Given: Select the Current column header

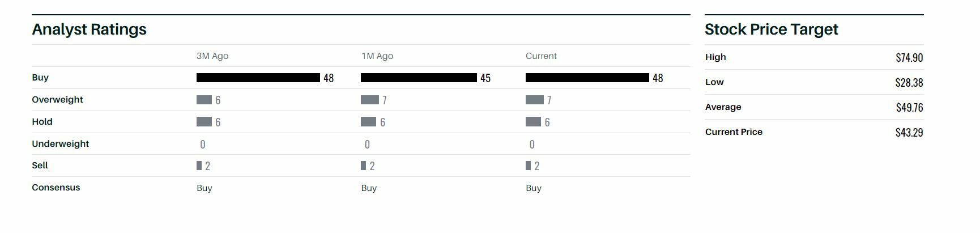Looking at the screenshot, I should (x=541, y=56).
